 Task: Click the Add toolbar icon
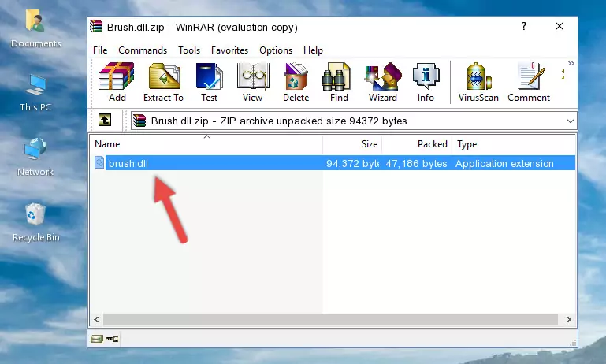[x=117, y=82]
